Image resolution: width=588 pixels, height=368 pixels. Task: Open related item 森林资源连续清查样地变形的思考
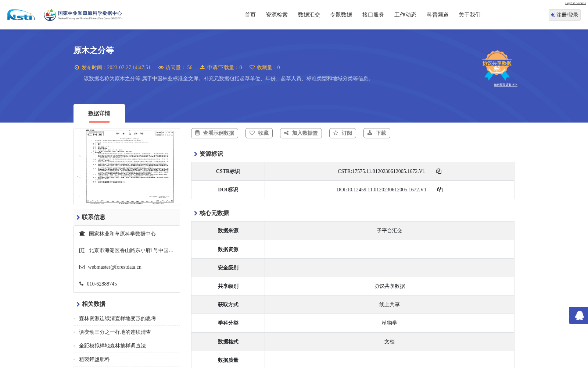coord(118,318)
